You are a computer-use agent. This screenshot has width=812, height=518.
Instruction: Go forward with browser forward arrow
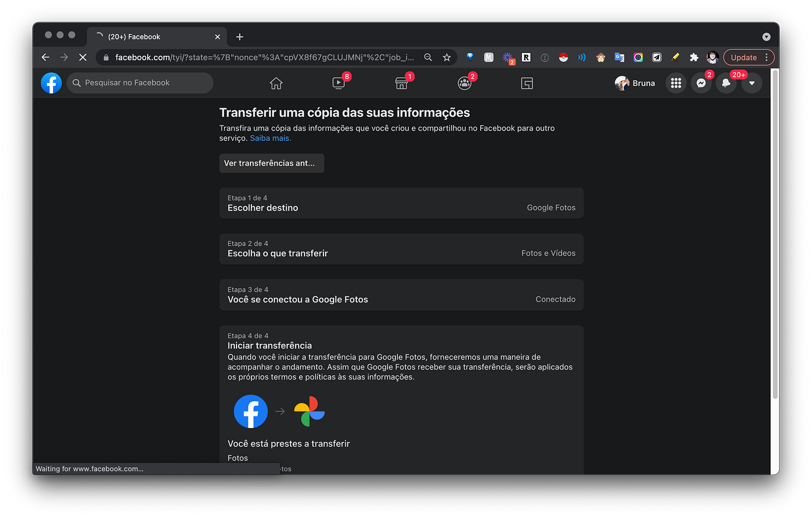pos(64,57)
